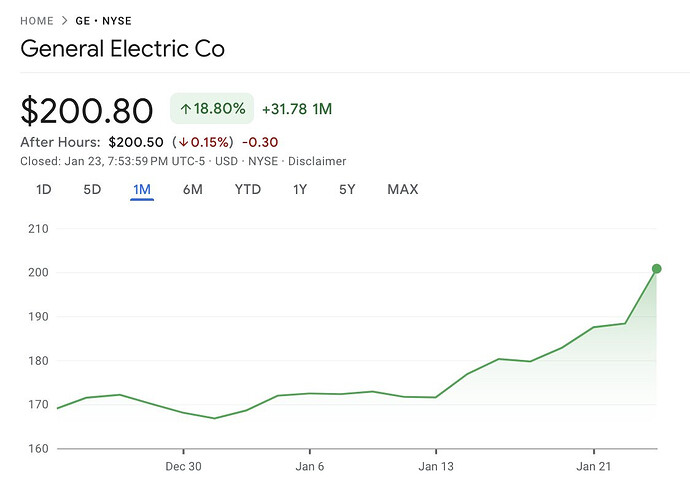Screen dimensions: 690x478
Task: Select the 1M chart range tab
Action: coord(141,189)
